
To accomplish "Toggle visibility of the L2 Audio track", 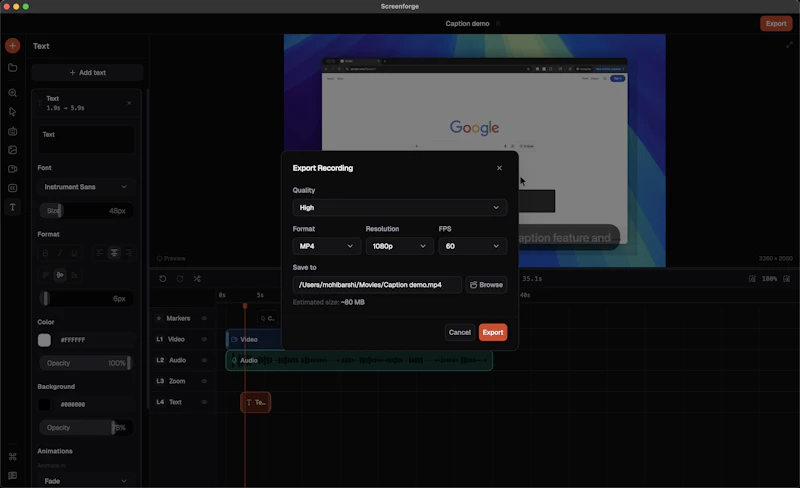I will click(204, 360).
